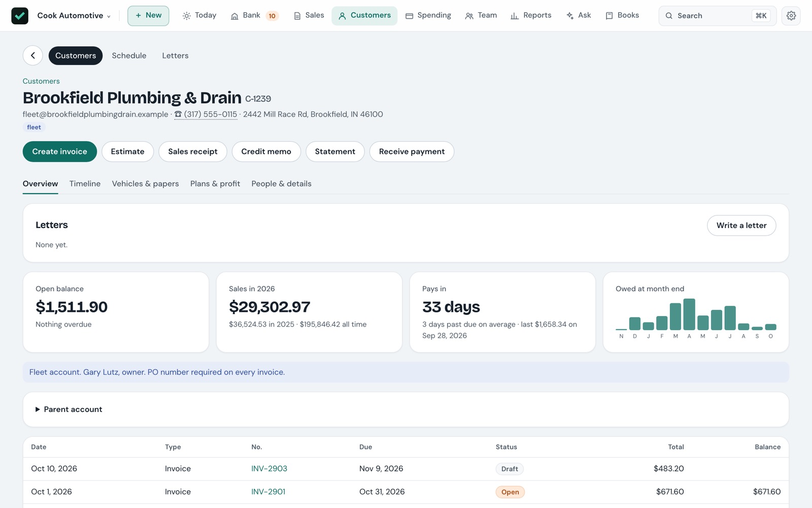Open the Spending section

coord(428,16)
